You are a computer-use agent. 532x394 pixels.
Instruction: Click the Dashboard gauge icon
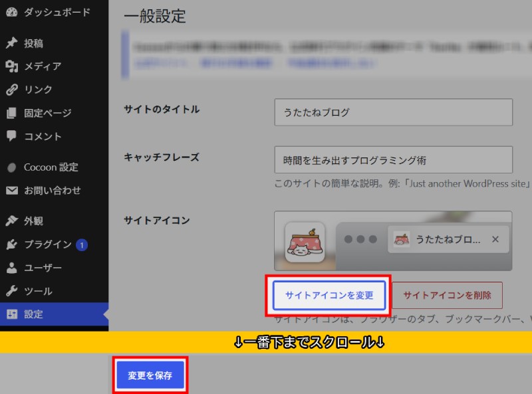click(x=11, y=12)
